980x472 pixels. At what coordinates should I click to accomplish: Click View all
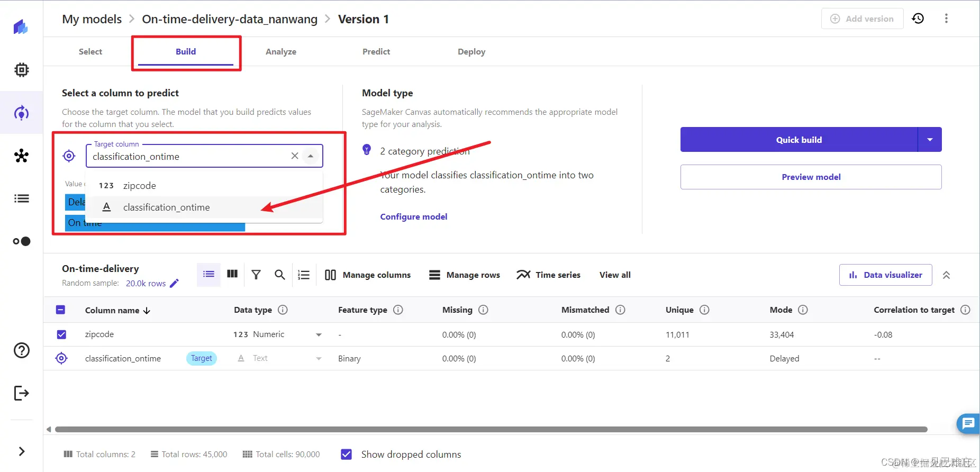click(x=615, y=275)
